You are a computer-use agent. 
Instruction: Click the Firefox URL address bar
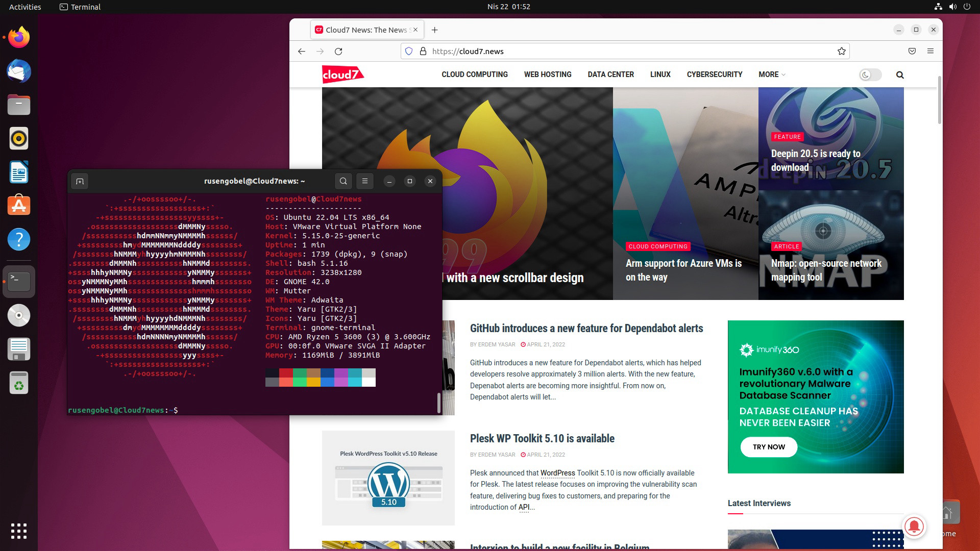(x=625, y=51)
